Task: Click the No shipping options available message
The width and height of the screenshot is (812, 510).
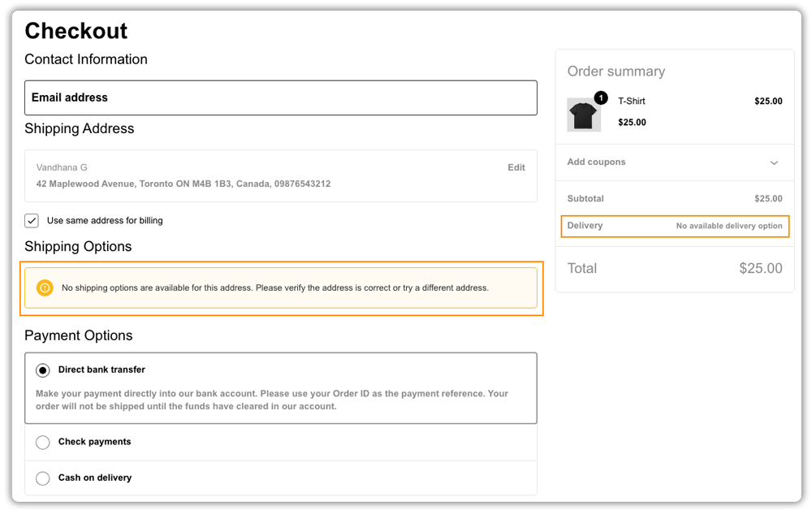Action: 275,287
